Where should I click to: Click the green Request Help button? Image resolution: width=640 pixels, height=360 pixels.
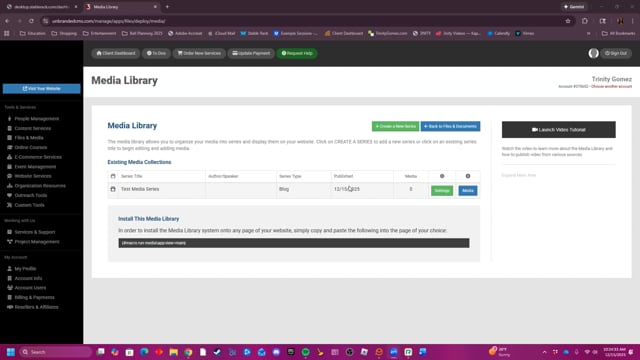pyautogui.click(x=297, y=53)
